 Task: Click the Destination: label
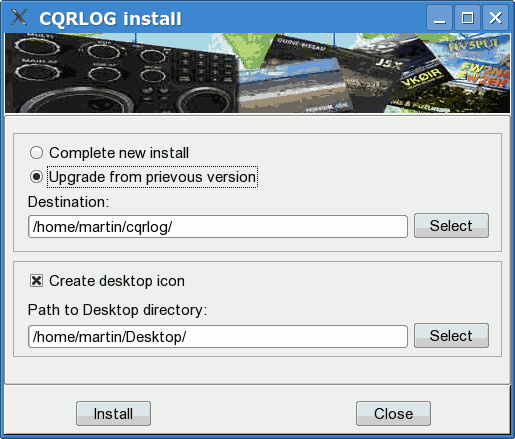pos(68,202)
